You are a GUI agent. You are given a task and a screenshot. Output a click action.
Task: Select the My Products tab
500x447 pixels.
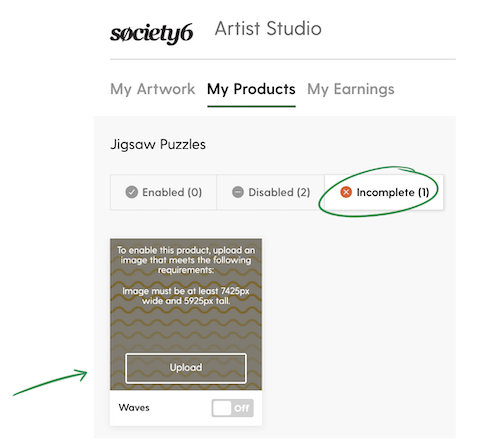click(x=251, y=89)
